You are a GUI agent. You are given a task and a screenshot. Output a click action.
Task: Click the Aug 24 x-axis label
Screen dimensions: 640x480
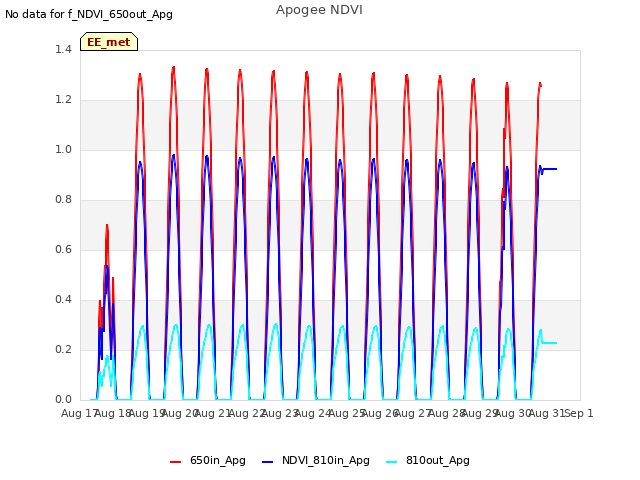pyautogui.click(x=313, y=413)
